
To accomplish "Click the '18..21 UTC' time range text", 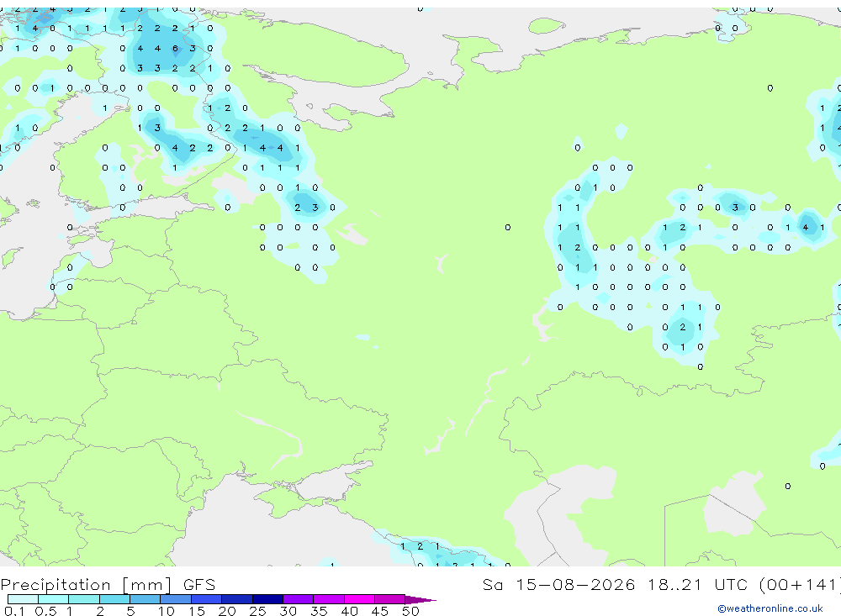I will click(697, 584).
